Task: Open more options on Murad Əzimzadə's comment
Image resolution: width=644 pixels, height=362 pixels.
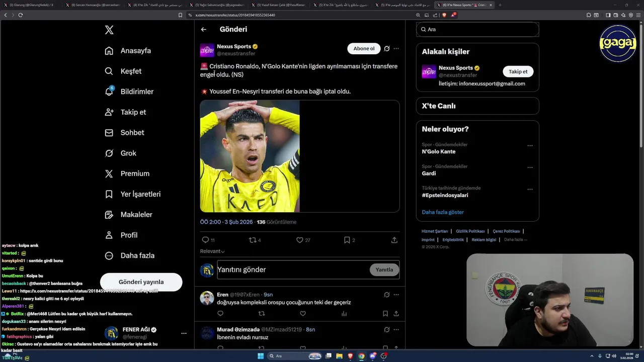Action: tap(396, 330)
